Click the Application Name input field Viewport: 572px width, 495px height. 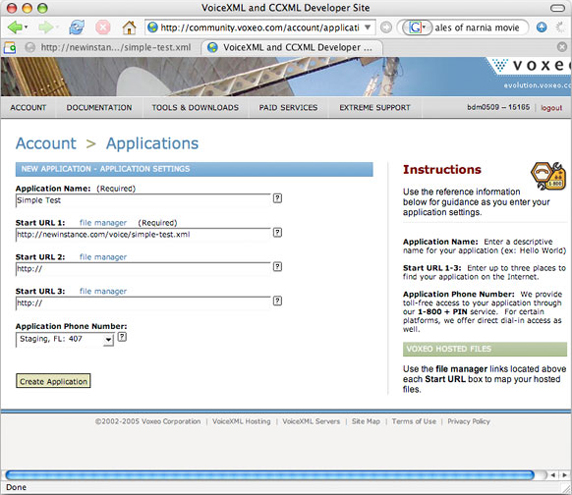tap(143, 200)
